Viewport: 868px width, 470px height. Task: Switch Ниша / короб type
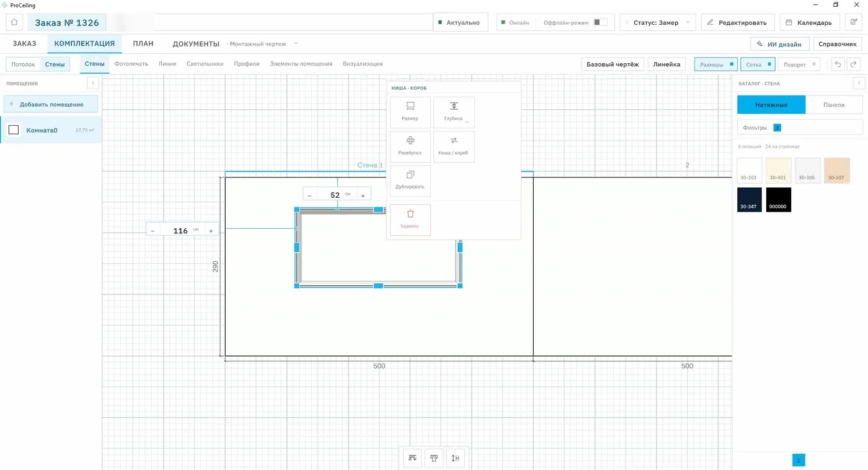pos(454,146)
